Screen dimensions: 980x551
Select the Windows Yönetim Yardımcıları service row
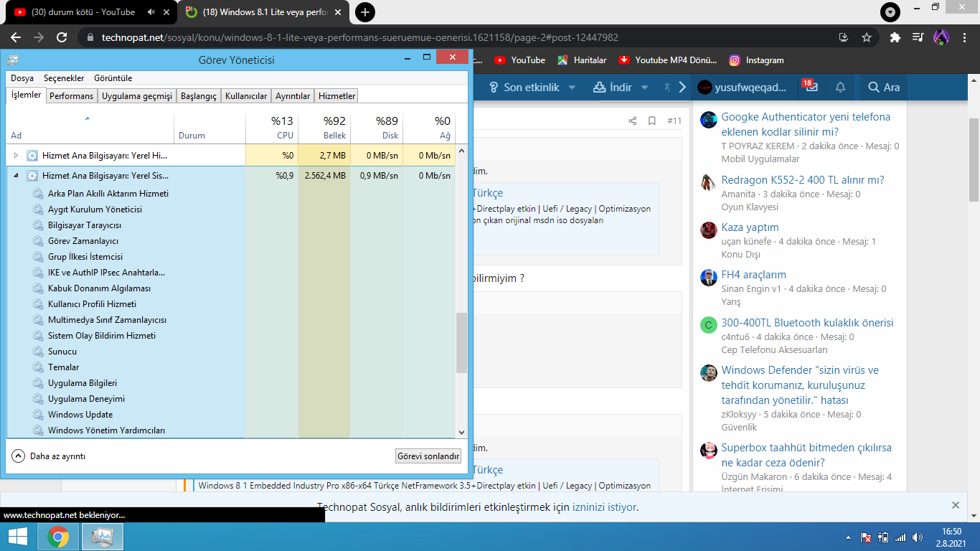(231, 430)
